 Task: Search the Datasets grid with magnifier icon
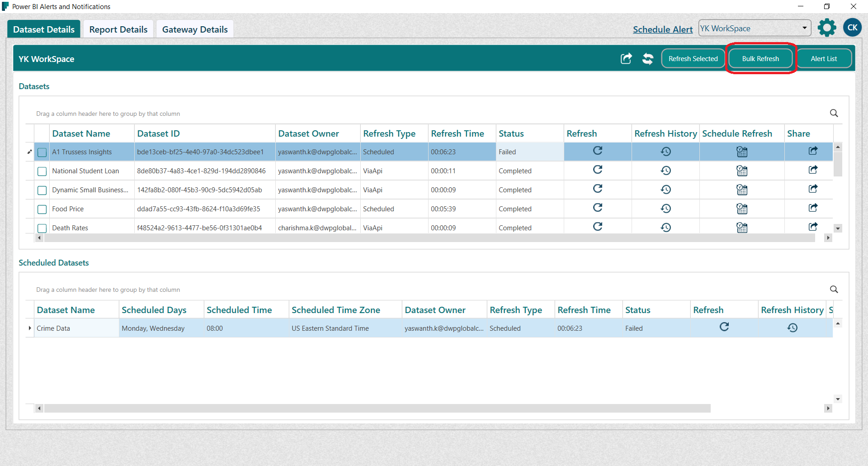click(834, 113)
